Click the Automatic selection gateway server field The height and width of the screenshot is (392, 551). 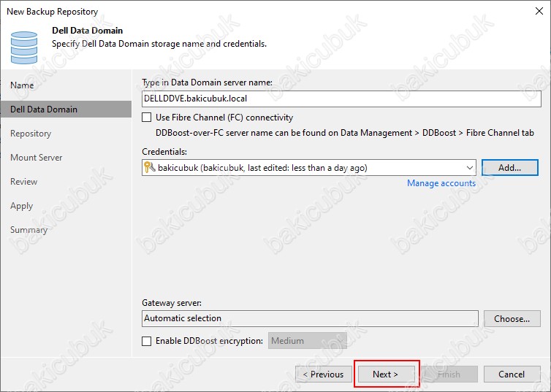[310, 318]
